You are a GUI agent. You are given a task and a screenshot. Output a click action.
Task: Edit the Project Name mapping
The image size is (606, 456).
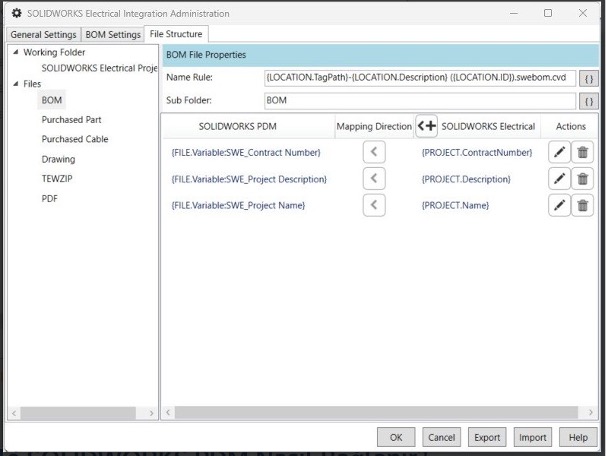tap(559, 205)
